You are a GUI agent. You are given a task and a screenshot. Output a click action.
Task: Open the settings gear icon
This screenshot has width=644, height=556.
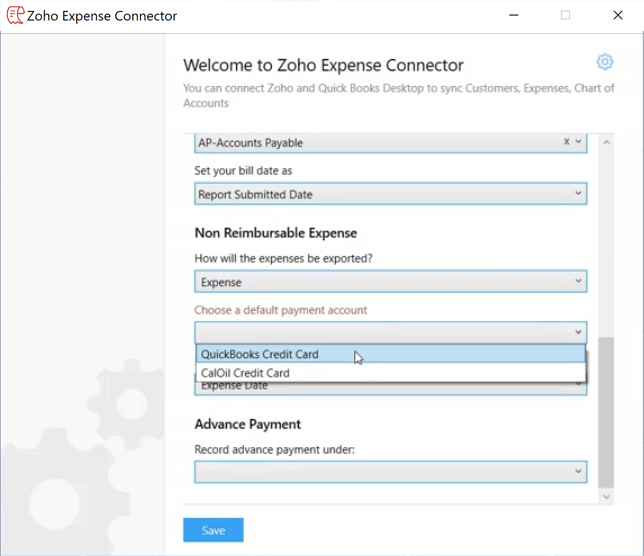pyautogui.click(x=604, y=62)
